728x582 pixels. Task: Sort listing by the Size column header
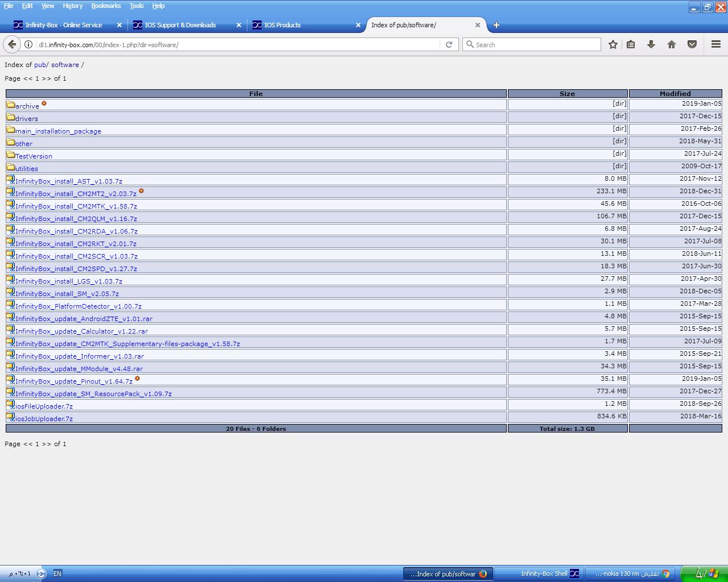coord(567,94)
